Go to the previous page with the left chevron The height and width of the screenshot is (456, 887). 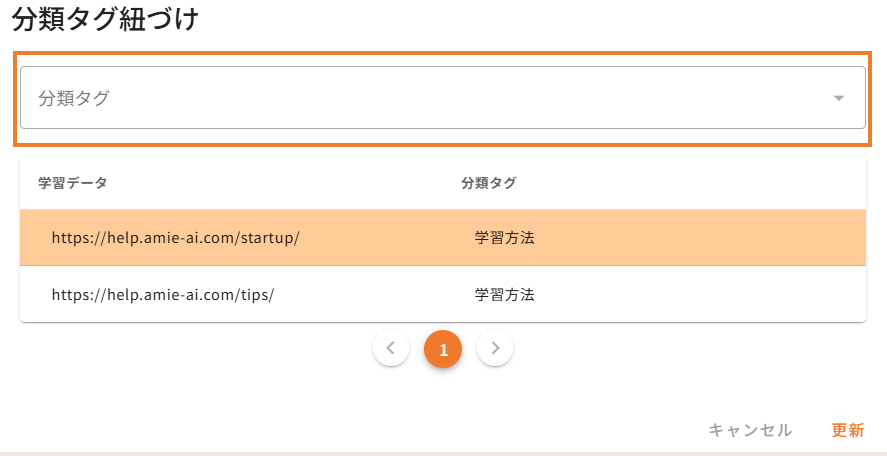[x=391, y=348]
